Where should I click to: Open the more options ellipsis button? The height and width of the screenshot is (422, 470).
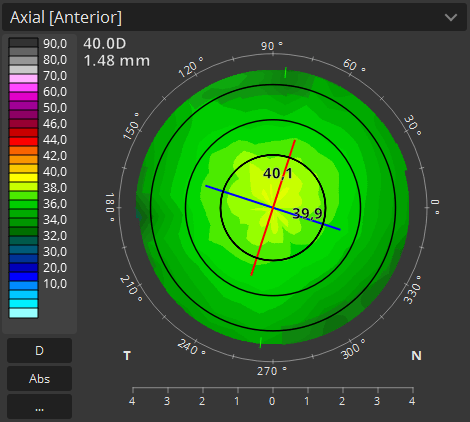tap(39, 407)
